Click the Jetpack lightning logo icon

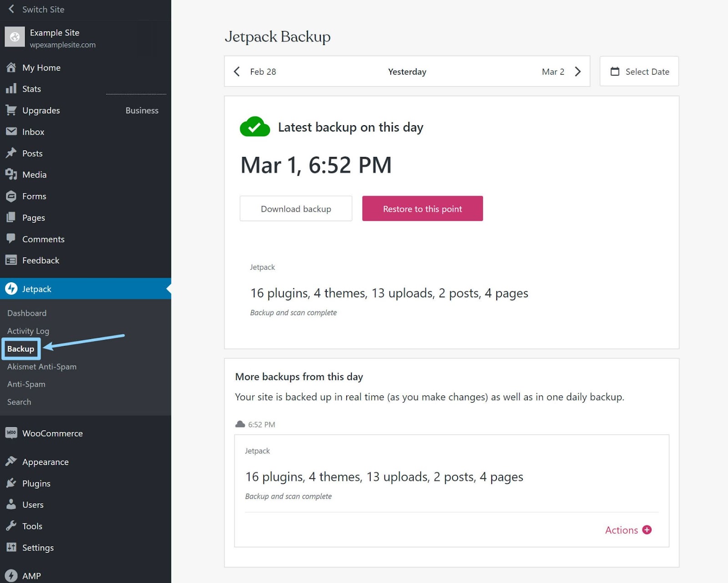point(11,289)
